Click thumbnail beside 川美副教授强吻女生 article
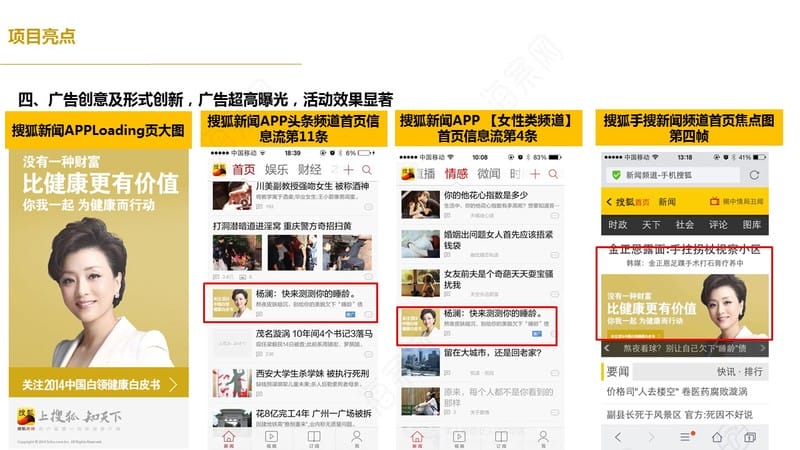Image resolution: width=800 pixels, height=450 pixels. (x=232, y=195)
